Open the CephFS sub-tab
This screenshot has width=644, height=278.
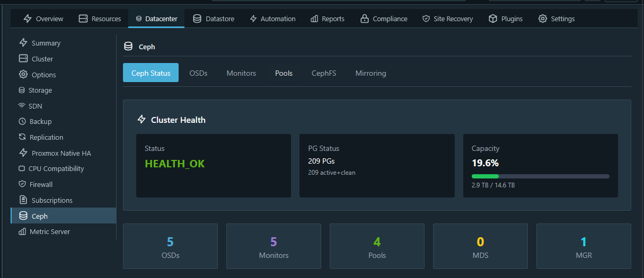click(324, 73)
